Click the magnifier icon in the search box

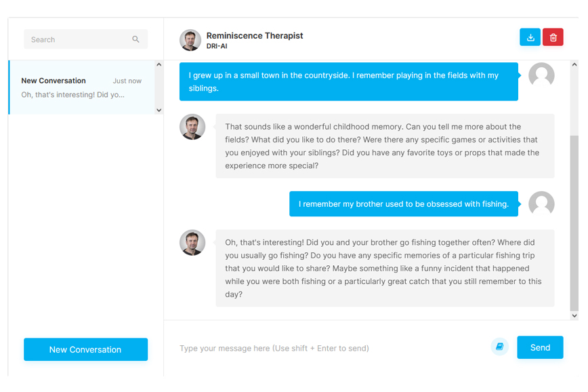[x=135, y=39]
